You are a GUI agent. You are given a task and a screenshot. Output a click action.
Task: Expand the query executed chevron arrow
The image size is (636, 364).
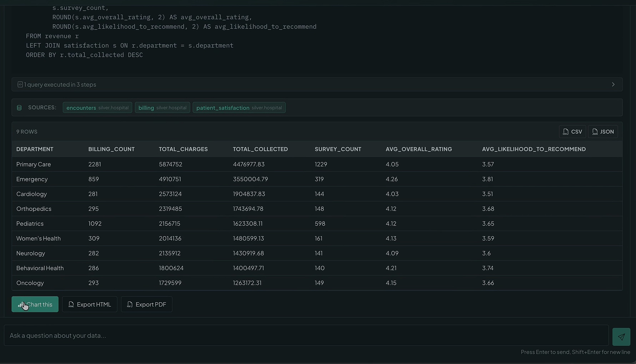613,85
